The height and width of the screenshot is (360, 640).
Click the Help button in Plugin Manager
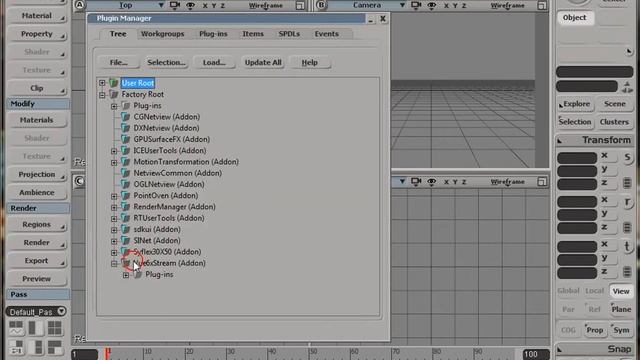(x=309, y=62)
